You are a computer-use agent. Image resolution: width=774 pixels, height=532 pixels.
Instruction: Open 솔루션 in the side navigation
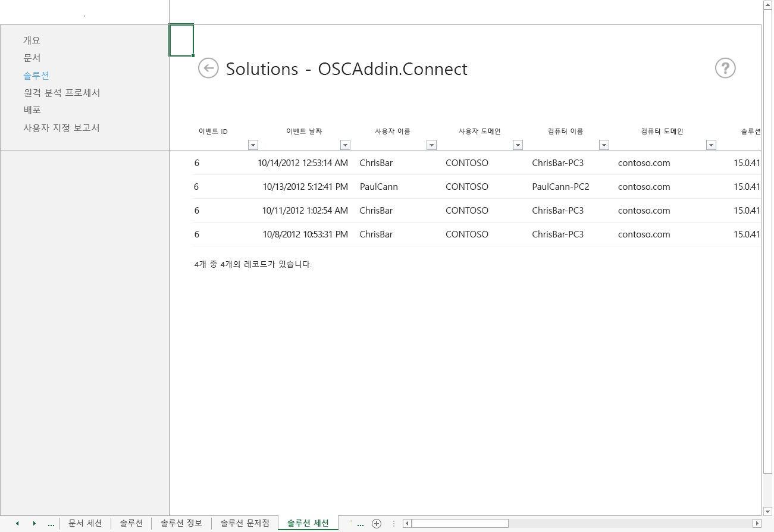36,76
